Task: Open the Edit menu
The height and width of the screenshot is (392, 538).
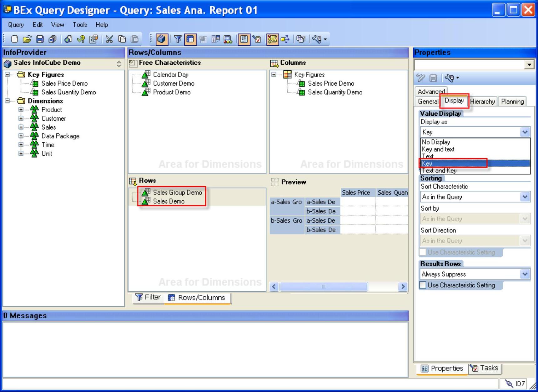Action: point(38,25)
